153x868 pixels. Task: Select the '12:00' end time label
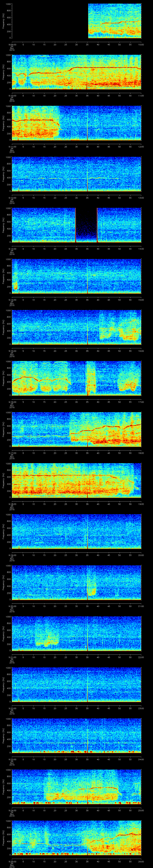[141, 147]
